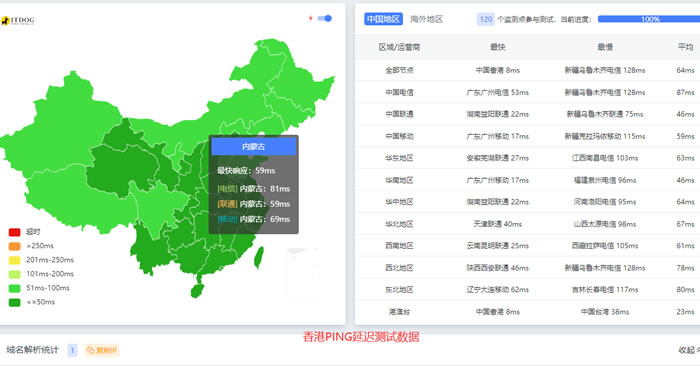Click the ITDOG logo

pyautogui.click(x=17, y=21)
